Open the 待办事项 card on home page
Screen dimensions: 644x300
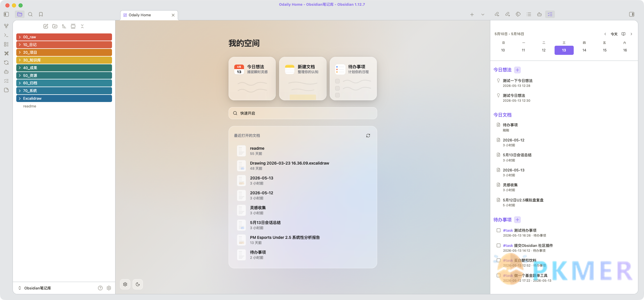(353, 79)
